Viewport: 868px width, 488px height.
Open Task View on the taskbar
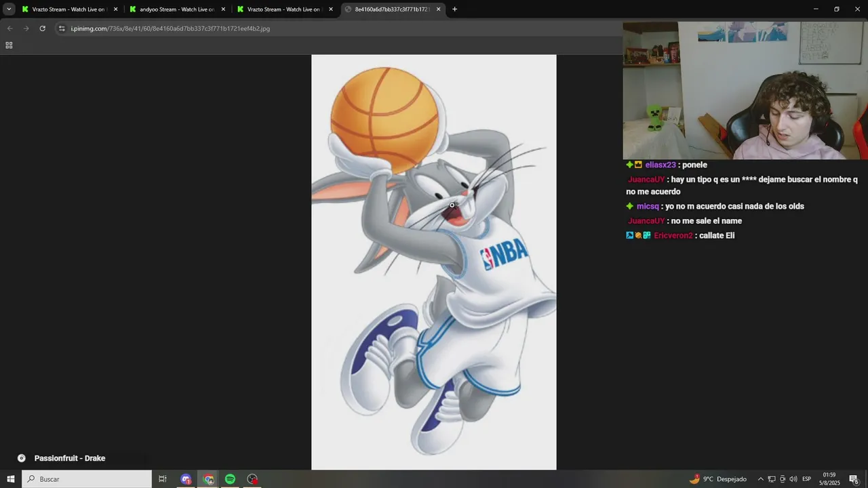[x=163, y=479]
